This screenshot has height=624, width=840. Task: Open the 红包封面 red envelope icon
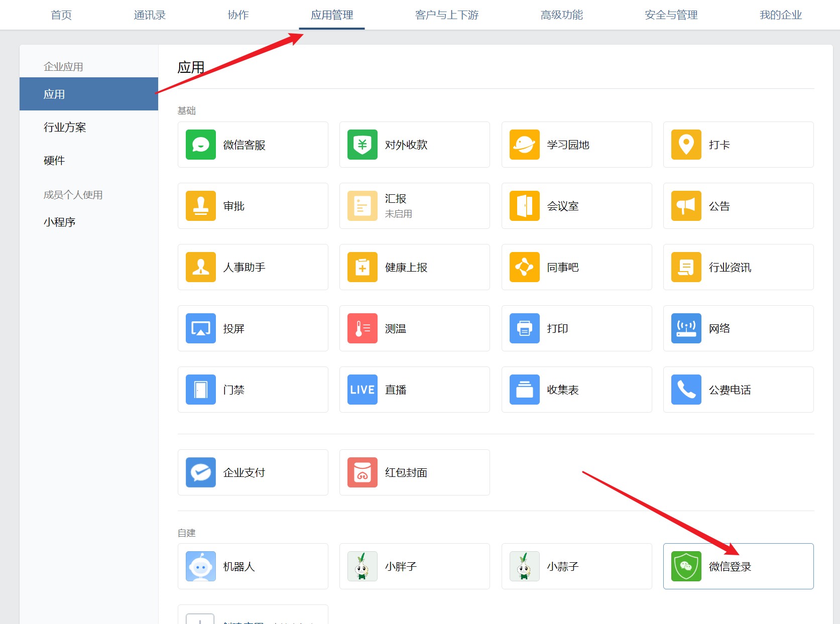click(362, 472)
